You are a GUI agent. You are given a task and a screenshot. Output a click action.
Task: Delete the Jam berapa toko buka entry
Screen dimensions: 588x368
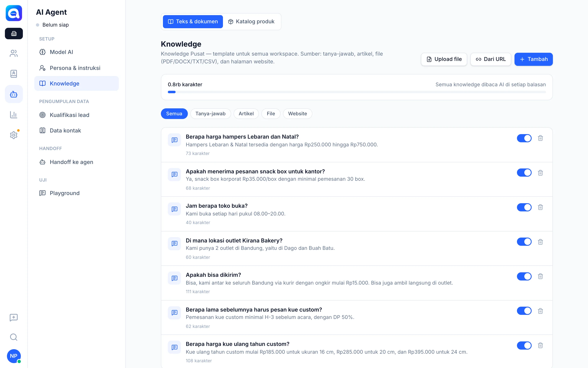(x=540, y=207)
